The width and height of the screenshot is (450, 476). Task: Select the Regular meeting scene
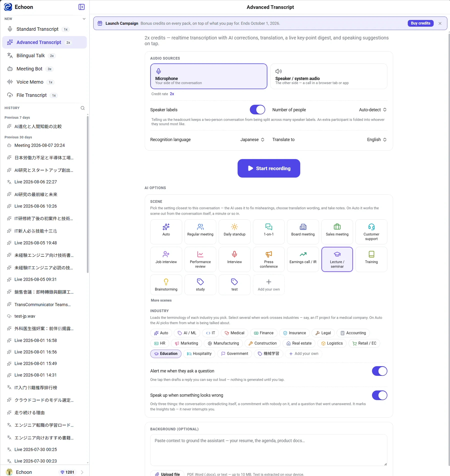click(x=200, y=232)
